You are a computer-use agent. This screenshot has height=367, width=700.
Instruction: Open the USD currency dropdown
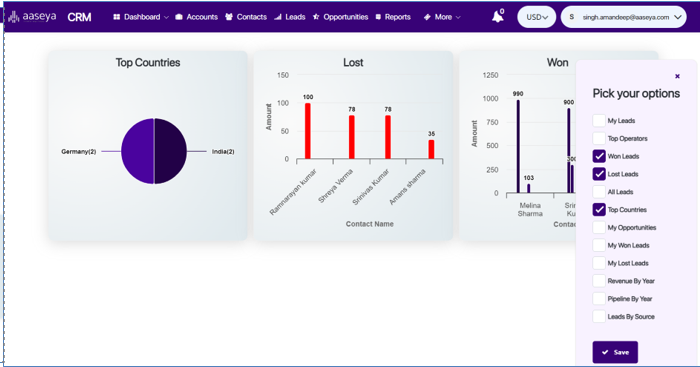tap(537, 17)
